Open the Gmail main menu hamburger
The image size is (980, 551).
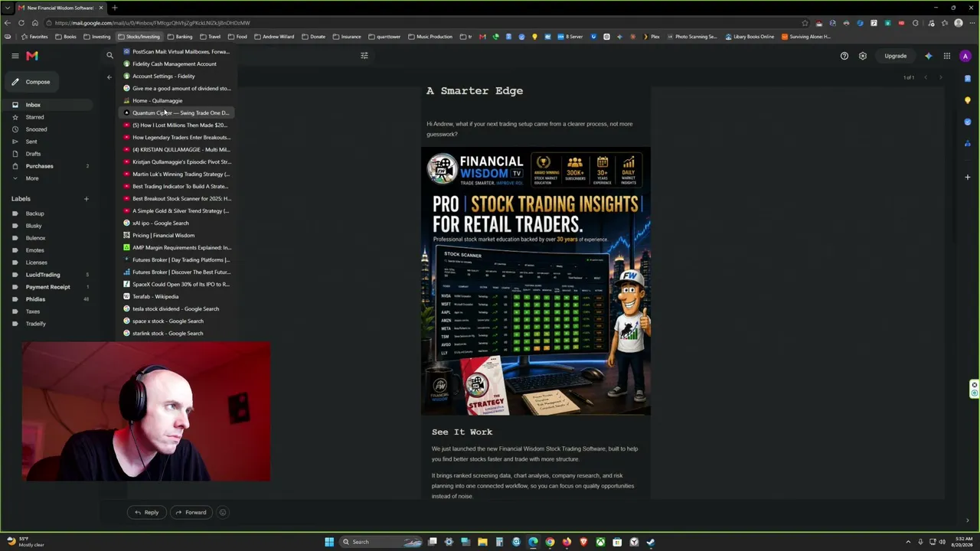point(15,56)
